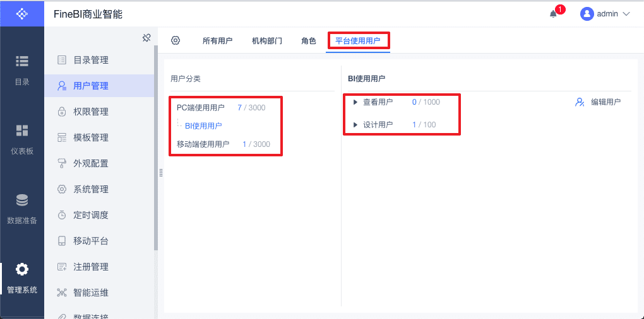Expand the 设计用户 triangle

click(355, 125)
